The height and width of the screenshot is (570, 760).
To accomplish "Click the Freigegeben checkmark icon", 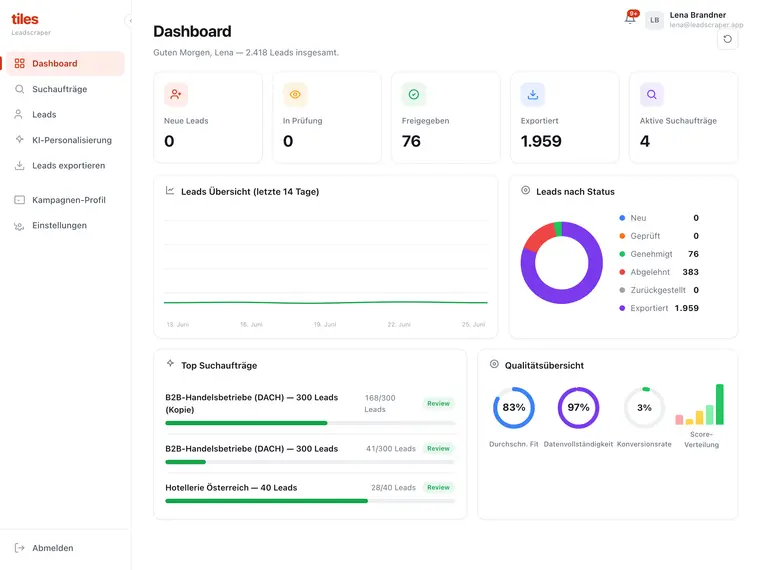I will pos(414,95).
